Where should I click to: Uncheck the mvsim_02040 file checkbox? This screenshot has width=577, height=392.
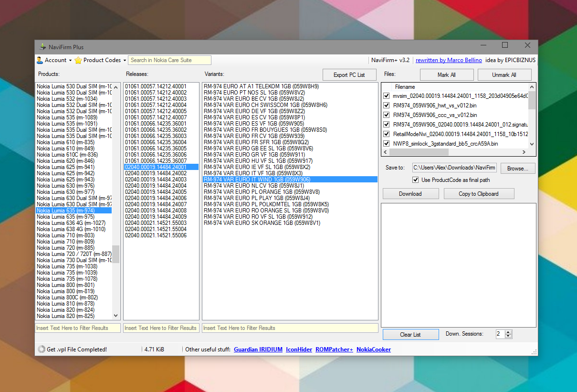(387, 95)
